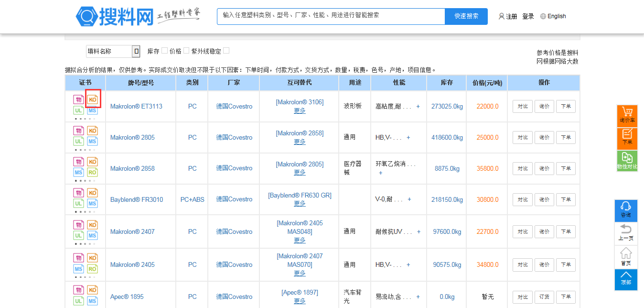Viewport: 644px width, 308px height.
Task: Open the 填料名称 dropdown
Action: (x=136, y=51)
